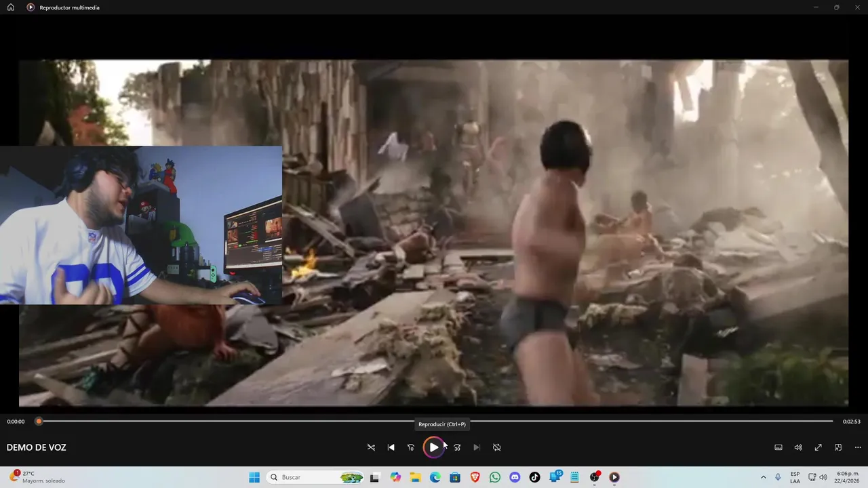The width and height of the screenshot is (868, 488).
Task: Go to the previous track
Action: coord(391,447)
